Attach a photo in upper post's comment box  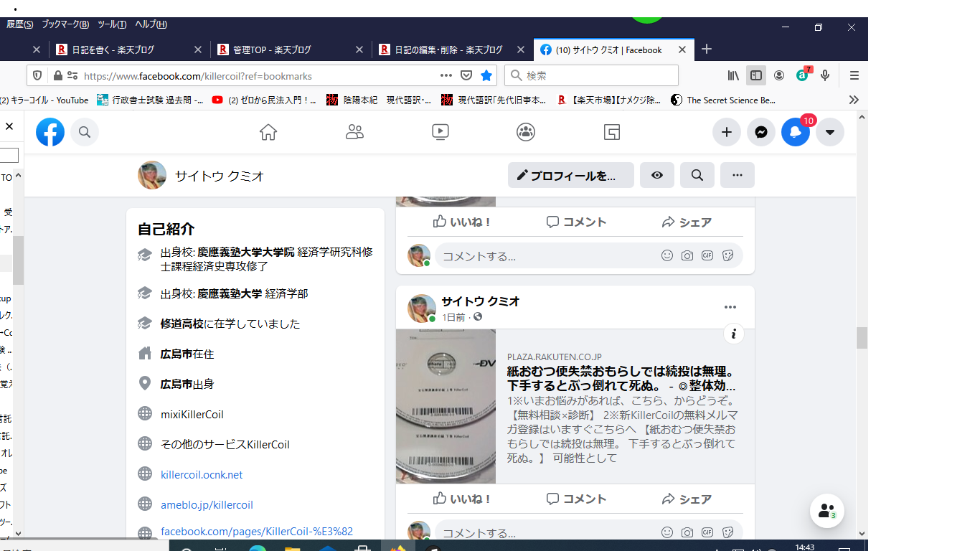687,255
